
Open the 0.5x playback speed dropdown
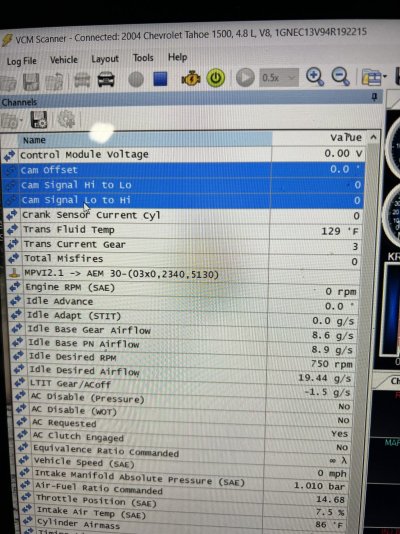pyautogui.click(x=279, y=78)
